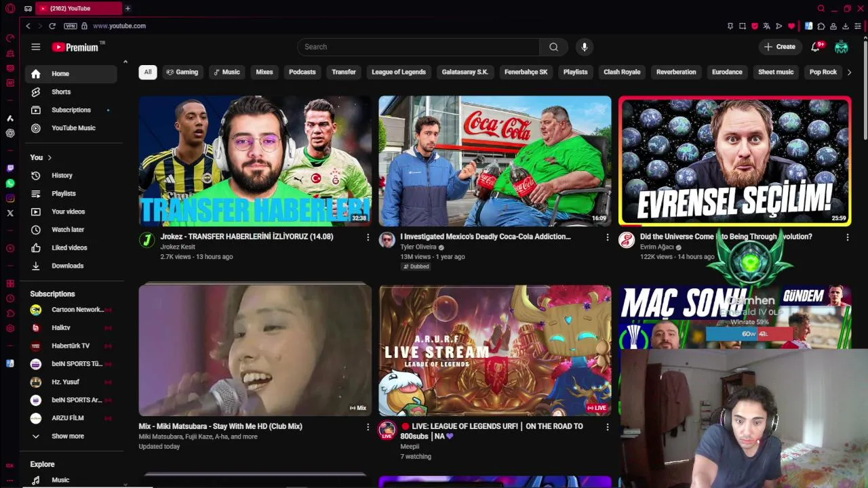This screenshot has width=868, height=488.
Task: Open the notifications bell
Action: click(816, 47)
